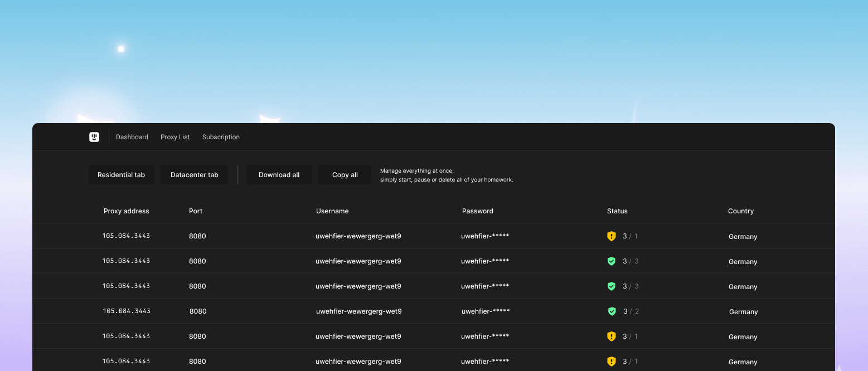Screen dimensions: 868x371
Task: Click the app logo icon in the navbar
Action: point(94,136)
